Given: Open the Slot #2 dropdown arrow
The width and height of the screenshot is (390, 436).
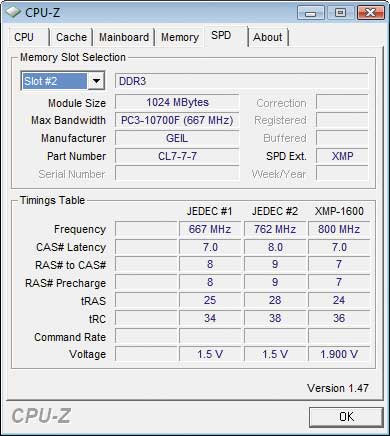Looking at the screenshot, I should (96, 81).
